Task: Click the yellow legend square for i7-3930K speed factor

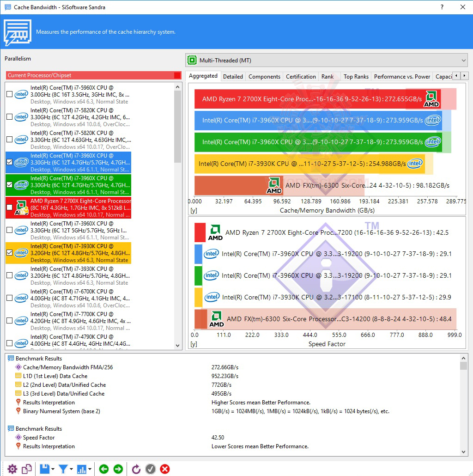Action: 198,297
